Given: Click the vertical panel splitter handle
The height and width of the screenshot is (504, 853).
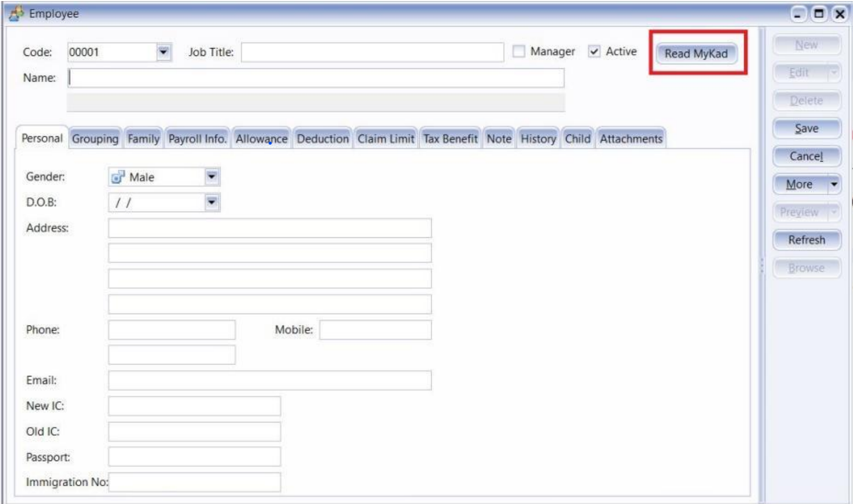Looking at the screenshot, I should pos(762,267).
